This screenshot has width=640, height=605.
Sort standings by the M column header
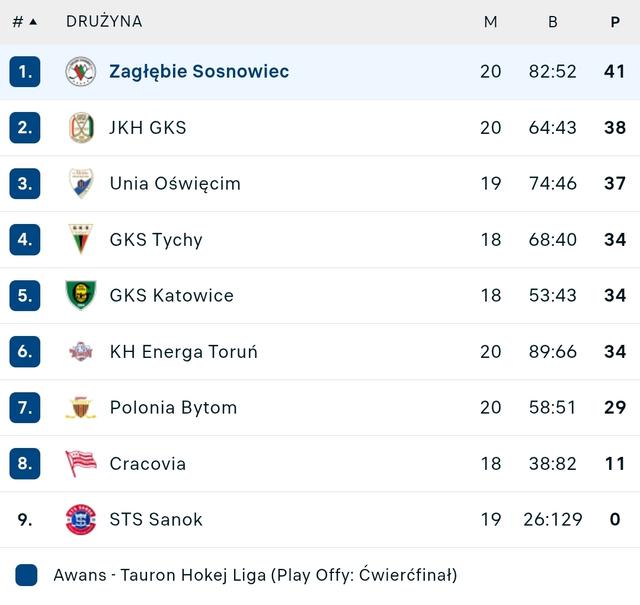coord(490,22)
